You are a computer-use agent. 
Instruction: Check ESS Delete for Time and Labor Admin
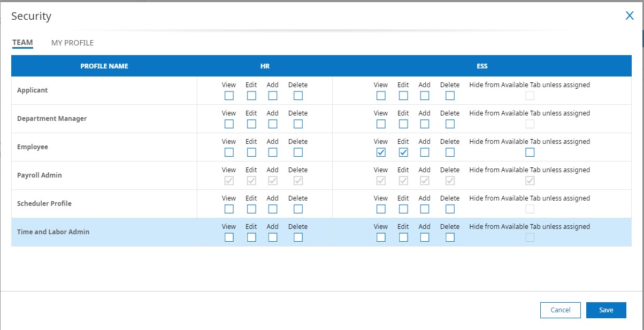(450, 237)
